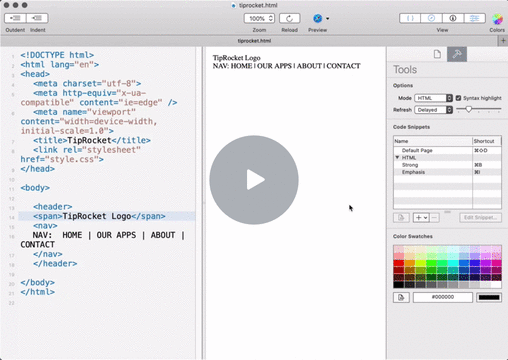Click the '<!DOCTYPE html>' code line
Screen dimensions: 508x360
pos(57,55)
